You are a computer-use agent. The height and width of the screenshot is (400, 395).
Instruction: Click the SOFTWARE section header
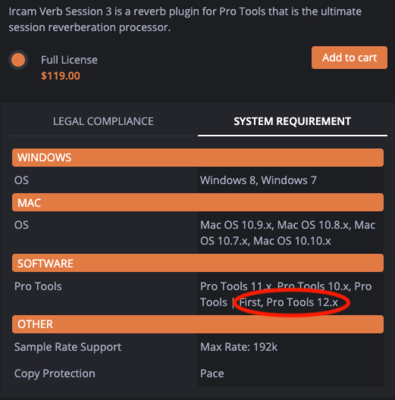pos(198,263)
